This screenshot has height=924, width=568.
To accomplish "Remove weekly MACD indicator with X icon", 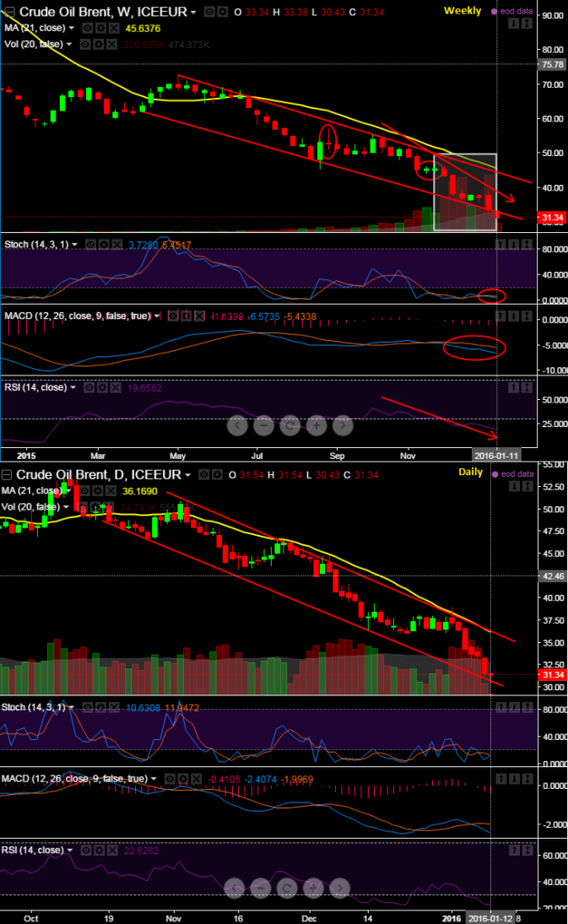I will [x=200, y=316].
